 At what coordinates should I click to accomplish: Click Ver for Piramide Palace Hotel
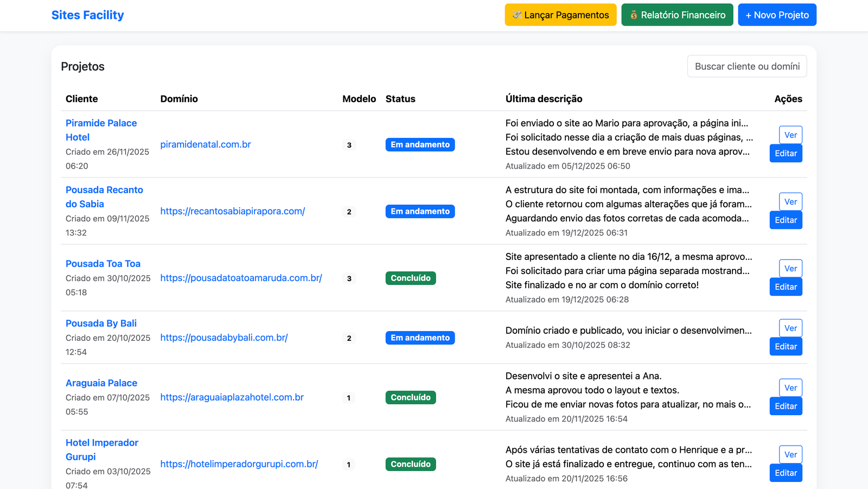point(790,135)
